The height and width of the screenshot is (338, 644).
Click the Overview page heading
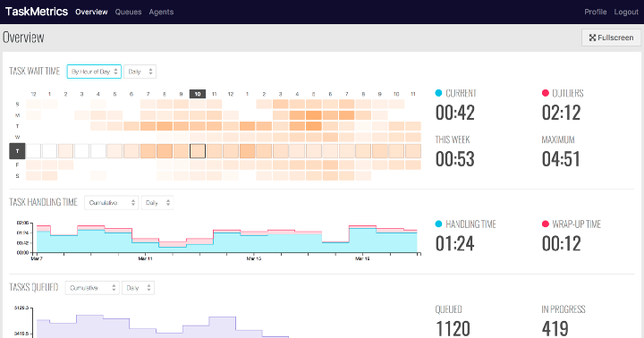click(x=23, y=38)
